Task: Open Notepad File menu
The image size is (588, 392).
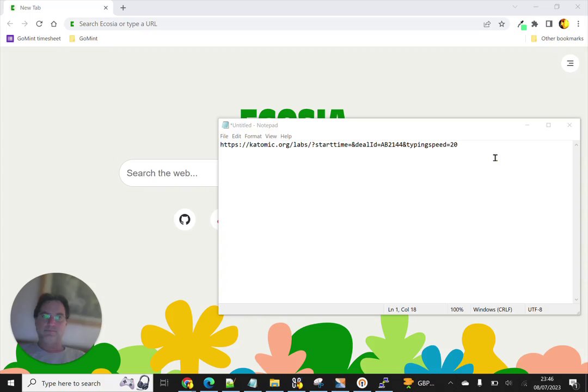Action: pyautogui.click(x=224, y=136)
